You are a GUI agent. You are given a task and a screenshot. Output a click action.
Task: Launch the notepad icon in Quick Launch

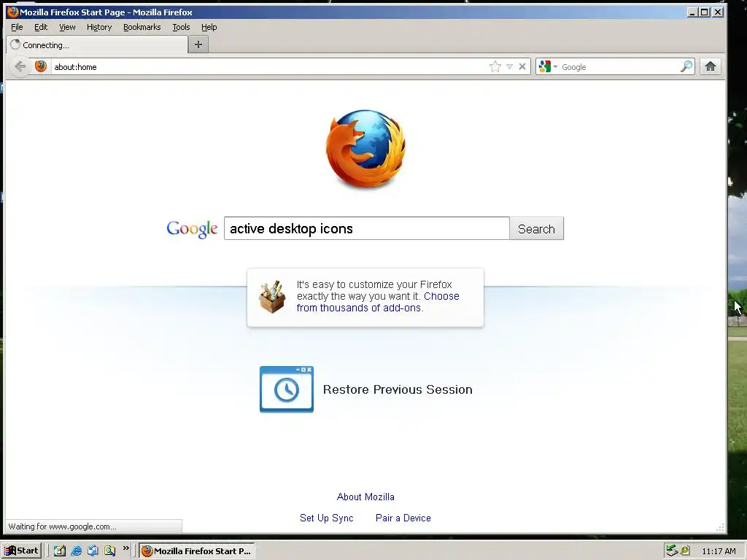point(60,551)
